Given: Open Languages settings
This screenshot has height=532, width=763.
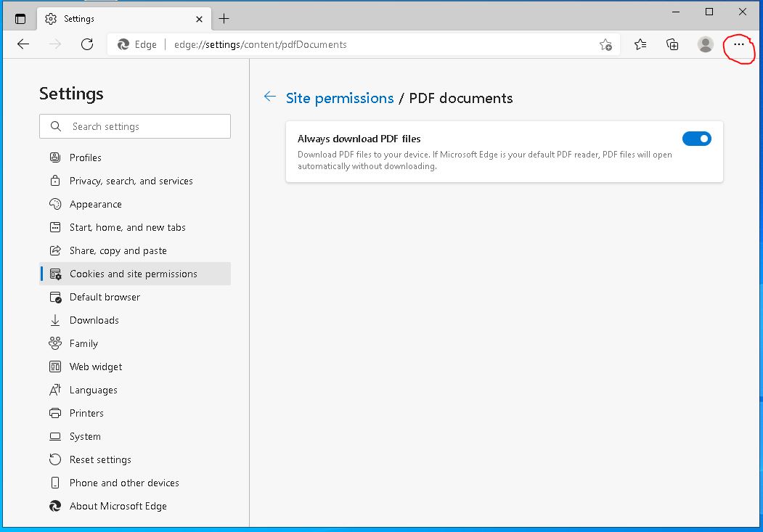Looking at the screenshot, I should (135, 390).
